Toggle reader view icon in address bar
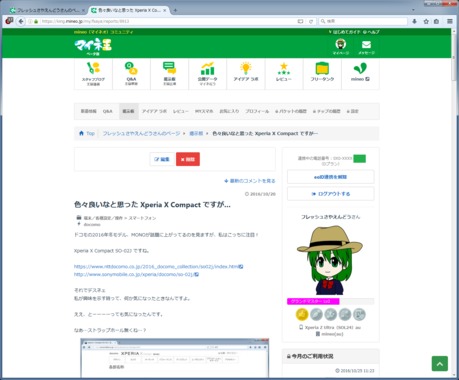This screenshot has width=459, height=380. tap(300, 21)
